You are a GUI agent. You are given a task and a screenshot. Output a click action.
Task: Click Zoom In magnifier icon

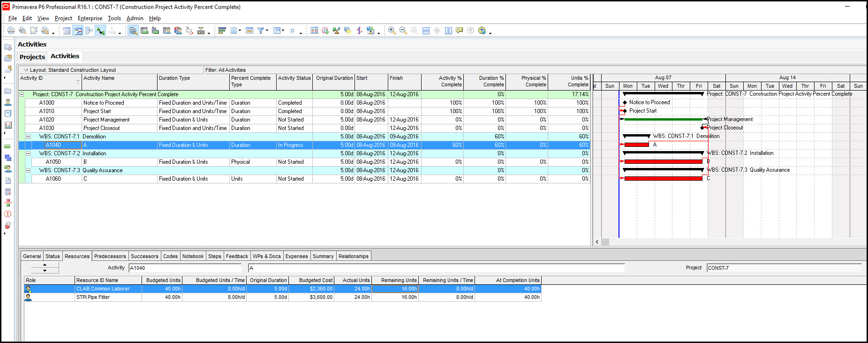392,30
